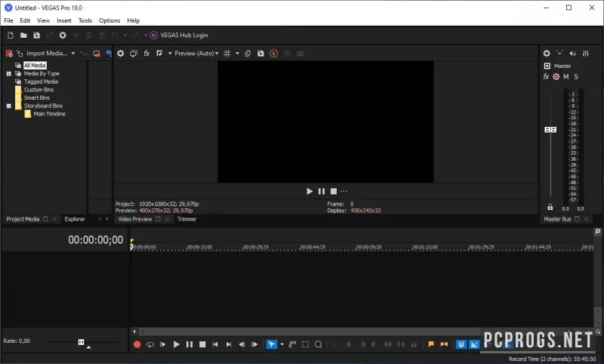Toggle the fader channels lock icon
The width and height of the screenshot is (604, 364).
550,207
